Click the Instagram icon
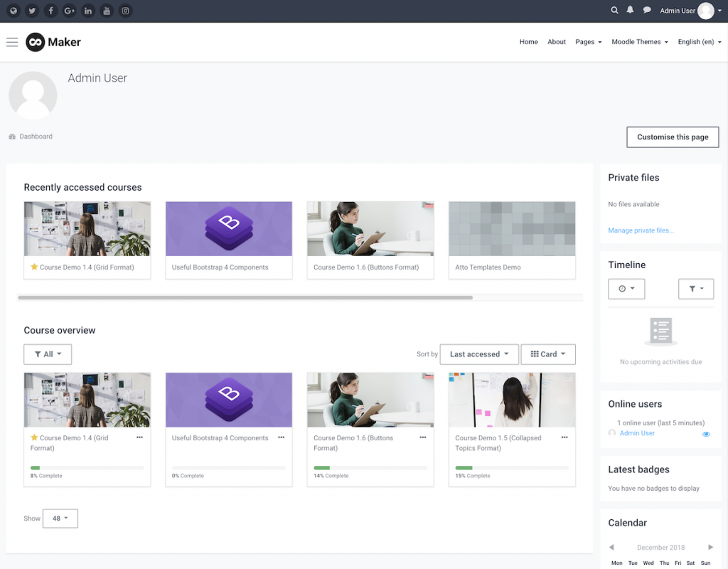 point(125,11)
